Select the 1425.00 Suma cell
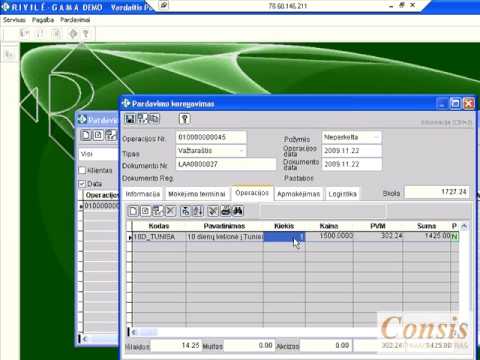This screenshot has height=360, width=480. point(426,237)
